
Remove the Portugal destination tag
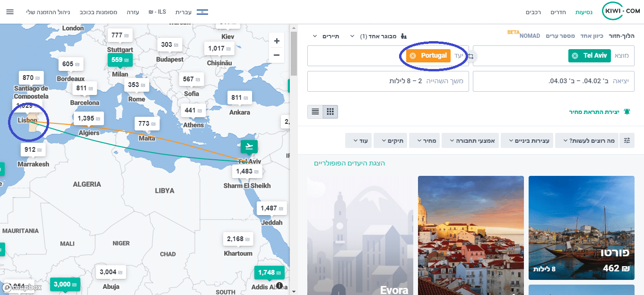(x=413, y=56)
